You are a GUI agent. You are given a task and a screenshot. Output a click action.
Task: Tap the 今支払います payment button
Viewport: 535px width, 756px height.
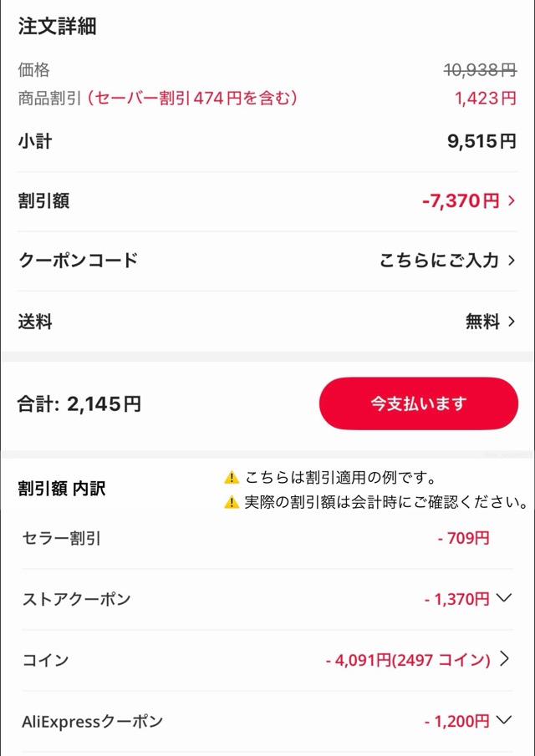coord(418,403)
